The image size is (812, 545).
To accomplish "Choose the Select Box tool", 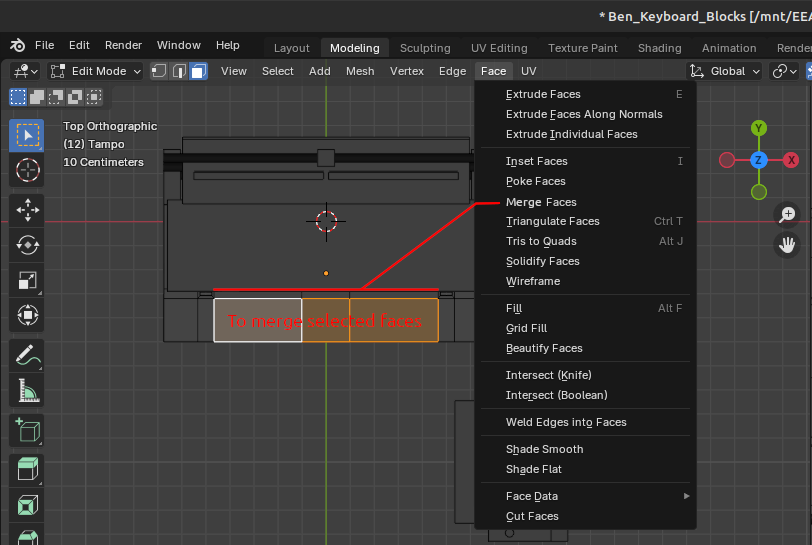I will coord(27,135).
